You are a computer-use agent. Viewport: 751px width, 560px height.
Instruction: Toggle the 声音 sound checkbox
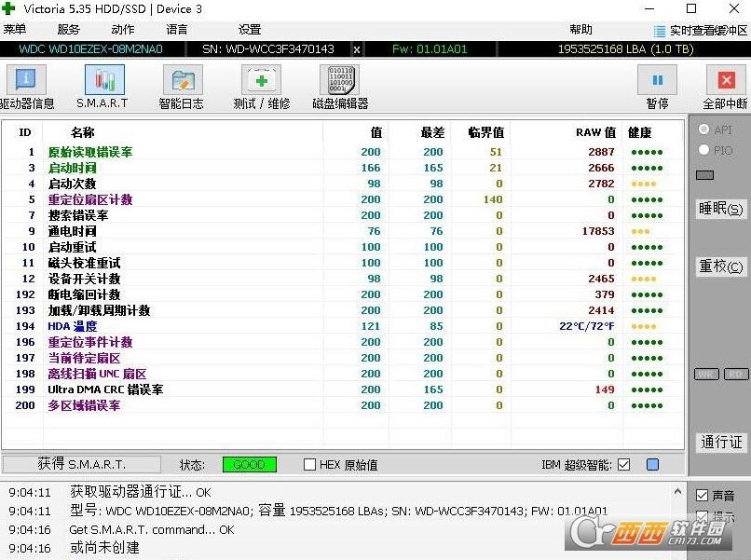tap(702, 496)
